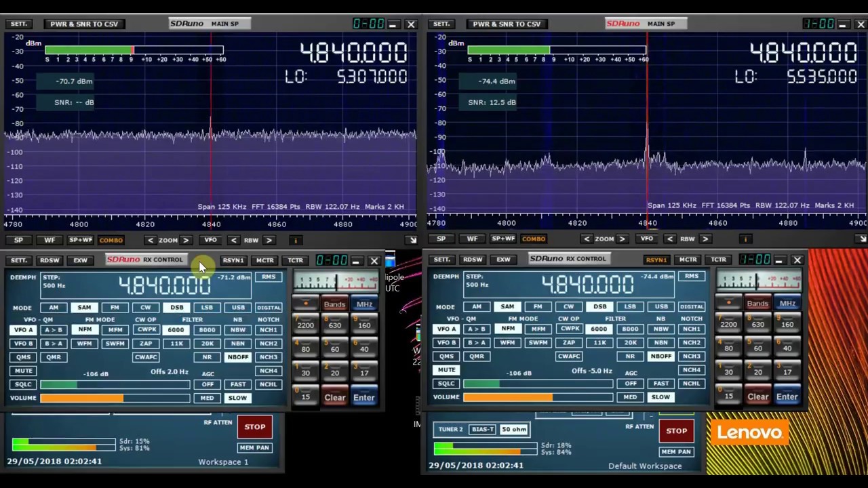868x488 pixels.
Task: Adjust the VOLUME slider in left RX Control
Action: click(x=115, y=398)
